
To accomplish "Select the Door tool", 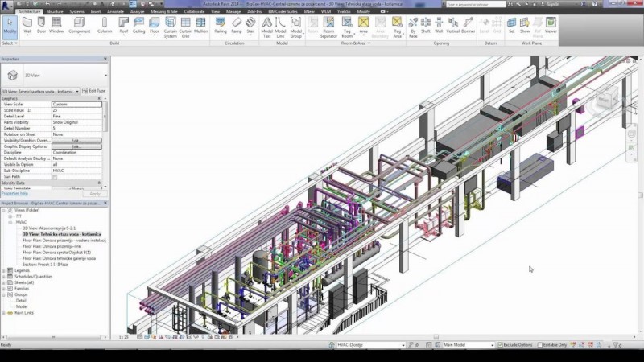I will click(x=42, y=26).
